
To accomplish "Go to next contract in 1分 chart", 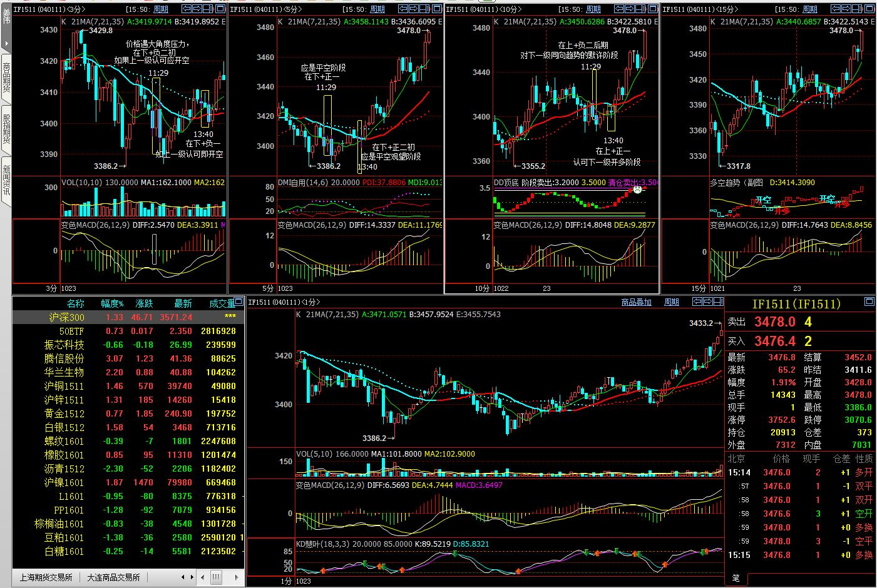I will [708, 302].
